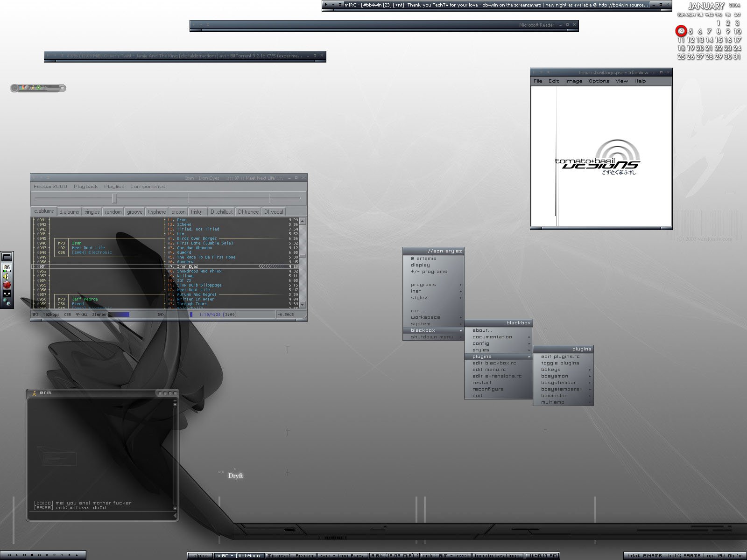Click the running man icon in erik window

point(34,393)
